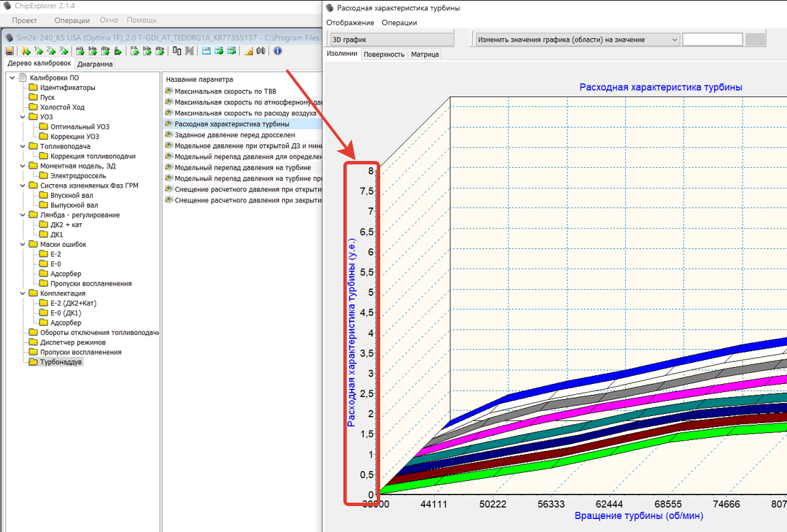
Task: Switch to the Поверхность tab
Action: tap(384, 54)
